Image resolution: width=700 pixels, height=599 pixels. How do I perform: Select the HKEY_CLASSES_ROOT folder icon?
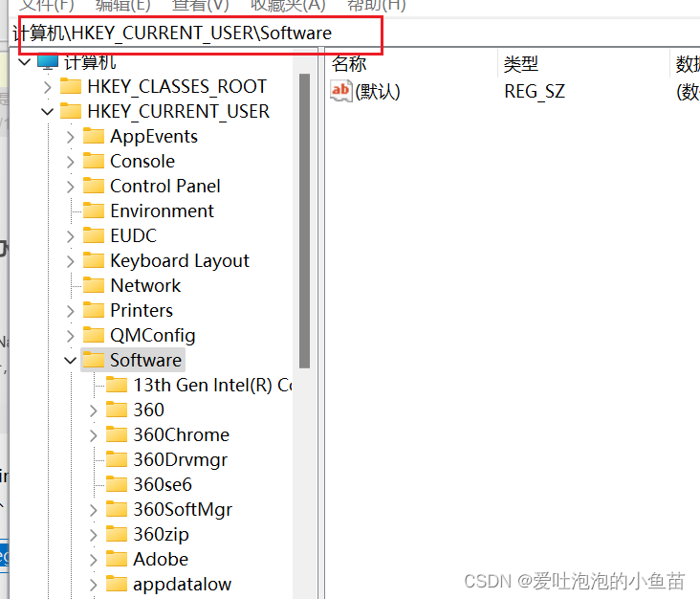point(71,86)
